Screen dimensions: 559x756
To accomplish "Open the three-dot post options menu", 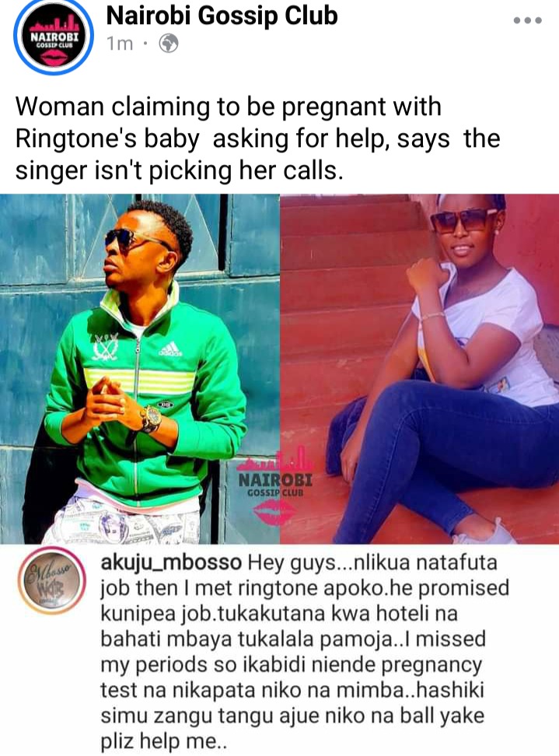I will [x=528, y=20].
